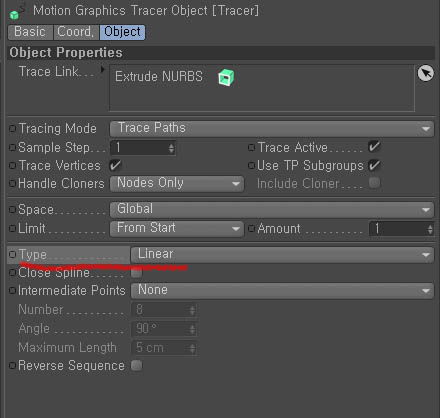Switch to the Basic tab

(x=30, y=32)
